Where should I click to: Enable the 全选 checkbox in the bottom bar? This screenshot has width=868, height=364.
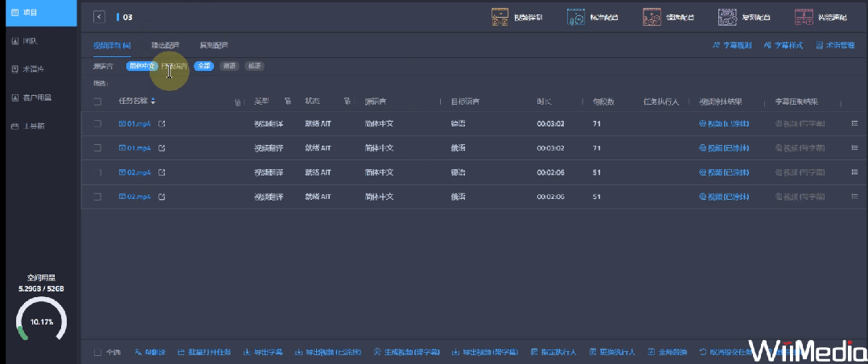[97, 352]
